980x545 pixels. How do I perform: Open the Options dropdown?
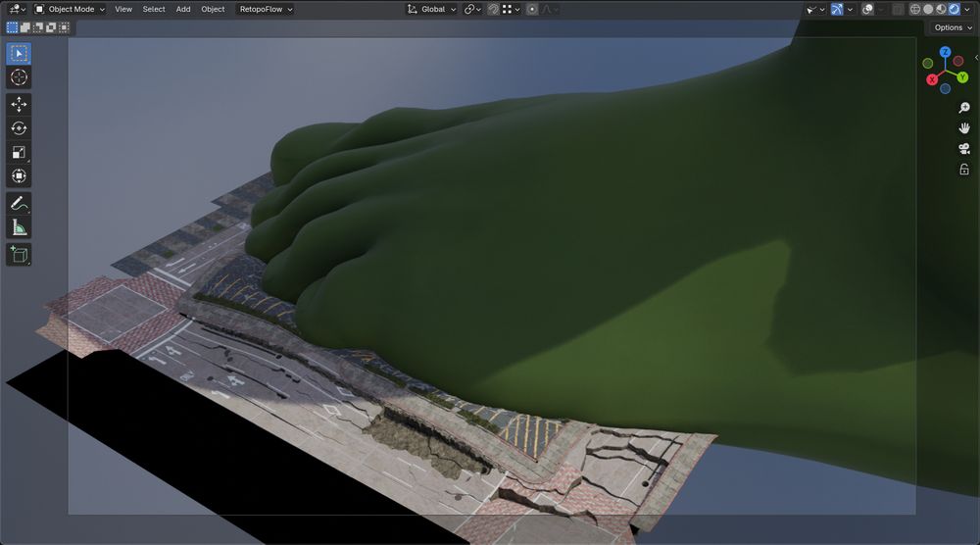953,27
